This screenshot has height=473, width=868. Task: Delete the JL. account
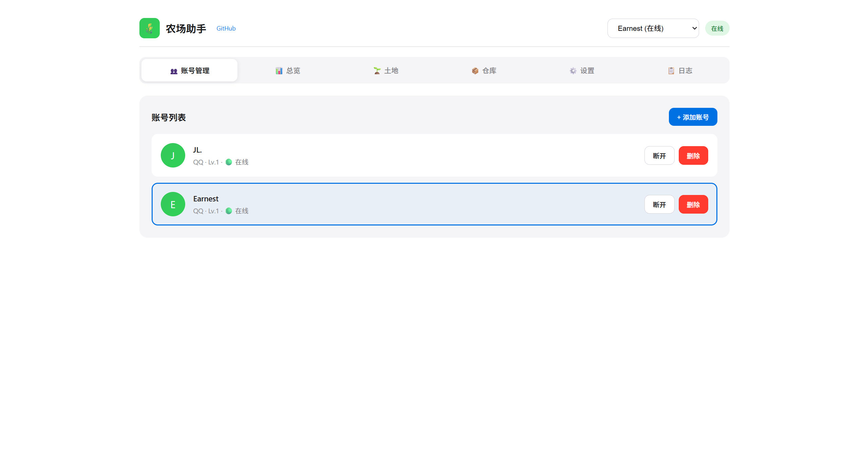(693, 156)
